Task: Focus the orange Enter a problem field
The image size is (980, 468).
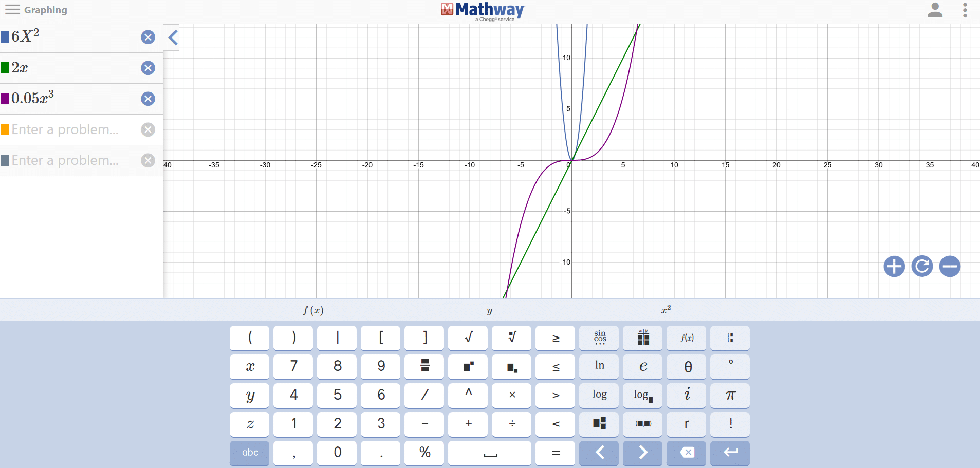Action: [x=72, y=129]
